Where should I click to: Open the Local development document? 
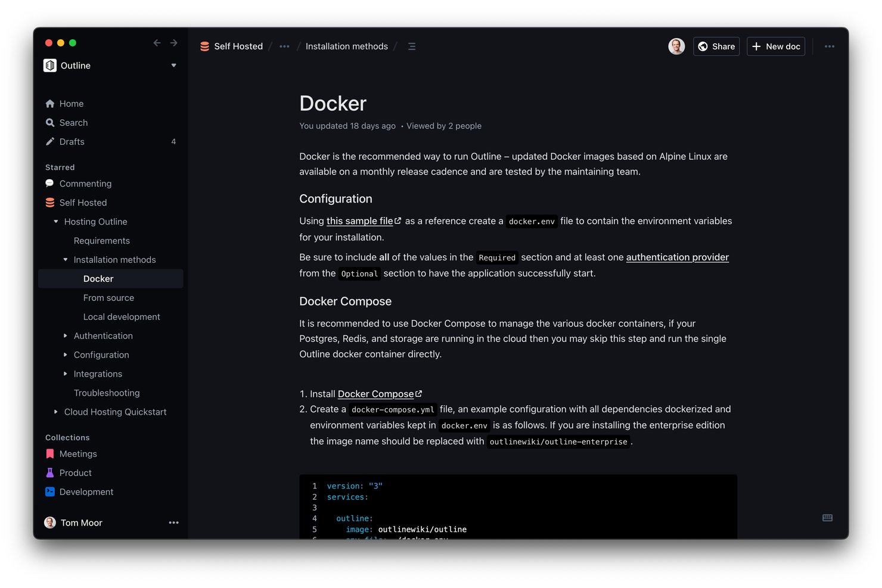point(122,317)
